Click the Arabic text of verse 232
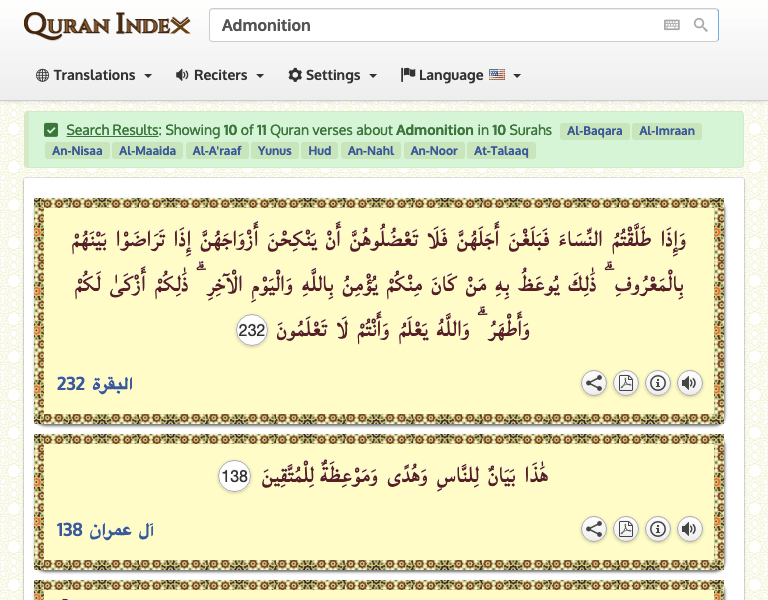The image size is (768, 600). 380,284
